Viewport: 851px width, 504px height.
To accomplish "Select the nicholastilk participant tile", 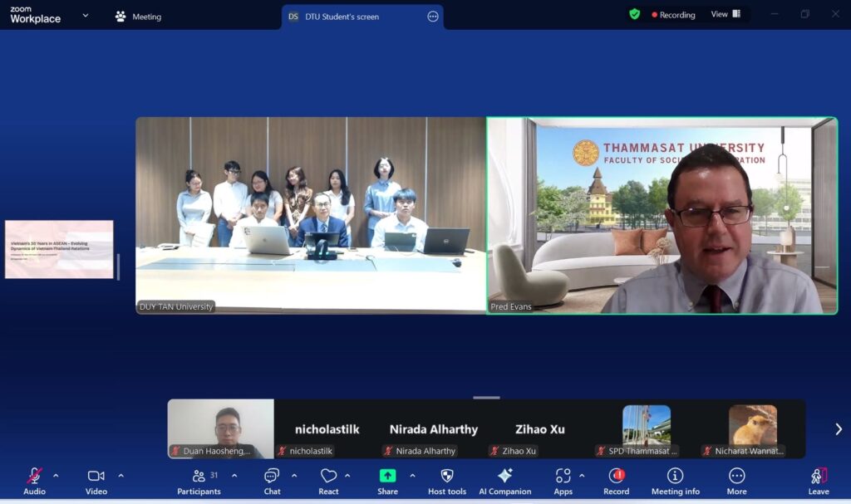I will click(x=327, y=428).
